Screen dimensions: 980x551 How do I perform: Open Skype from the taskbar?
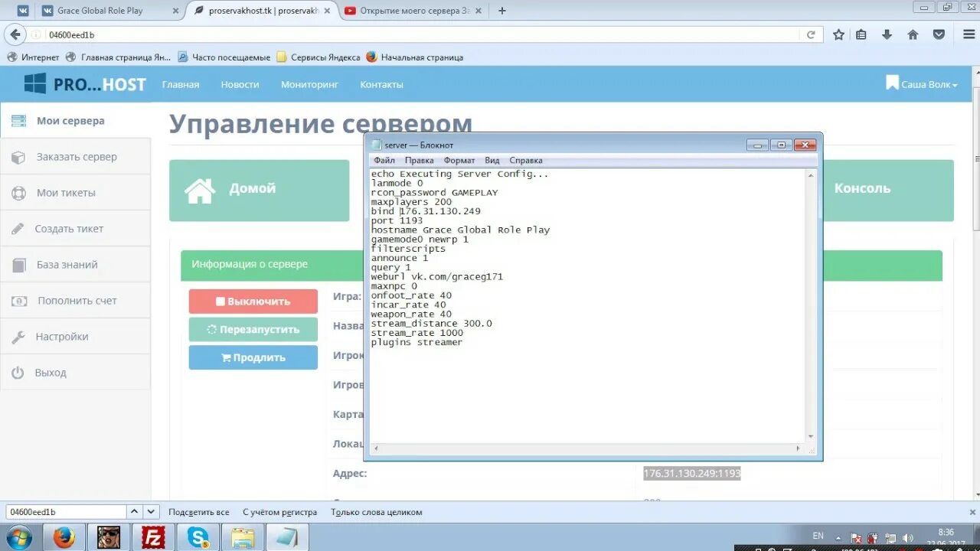point(198,537)
